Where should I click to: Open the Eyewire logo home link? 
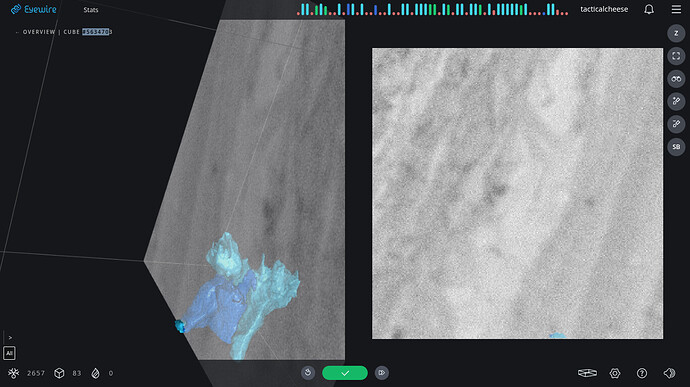pyautogui.click(x=33, y=9)
